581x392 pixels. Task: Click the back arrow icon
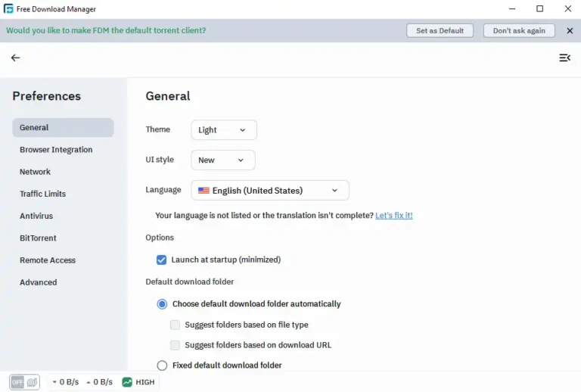coord(15,58)
